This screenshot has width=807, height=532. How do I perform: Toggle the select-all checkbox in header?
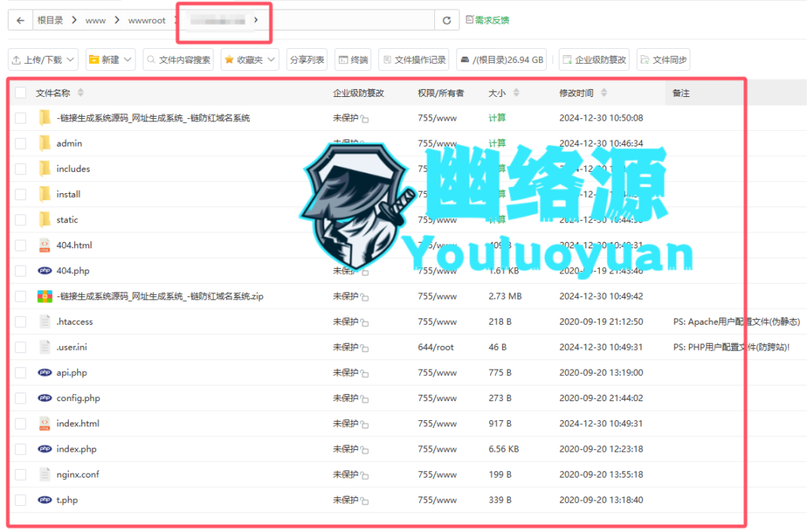click(x=20, y=93)
